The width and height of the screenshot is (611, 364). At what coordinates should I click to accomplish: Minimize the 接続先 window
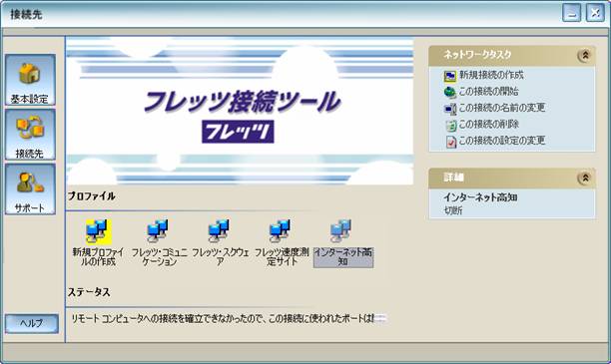click(x=572, y=13)
